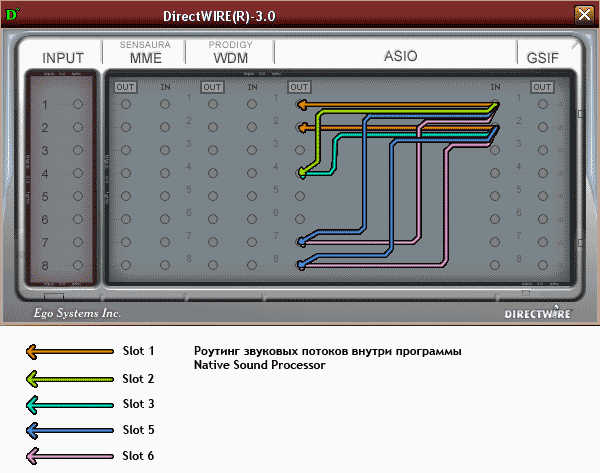The image size is (600, 473).
Task: Click the MME OUT label button
Action: (126, 87)
